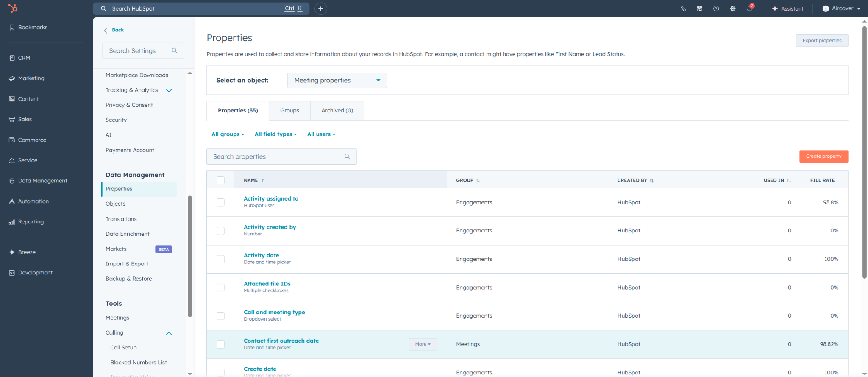Open Privacy & Consent settings
Viewport: 868px width, 377px height.
point(129,105)
